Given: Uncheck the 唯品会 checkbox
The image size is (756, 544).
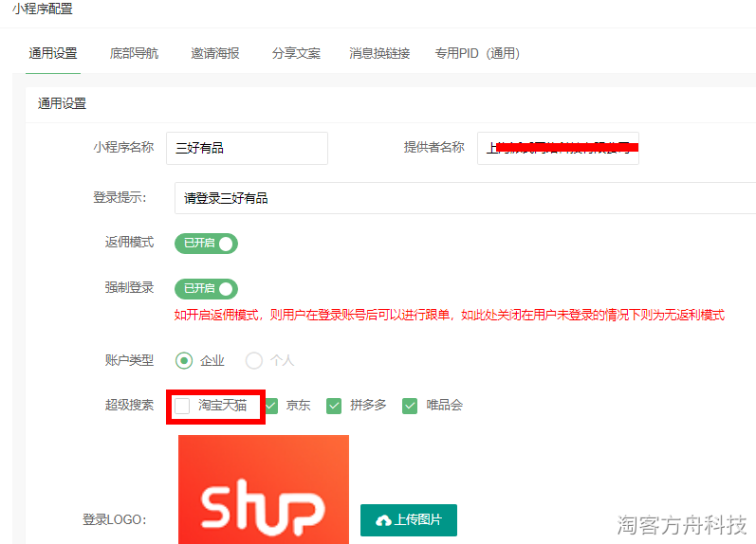Looking at the screenshot, I should pyautogui.click(x=410, y=406).
